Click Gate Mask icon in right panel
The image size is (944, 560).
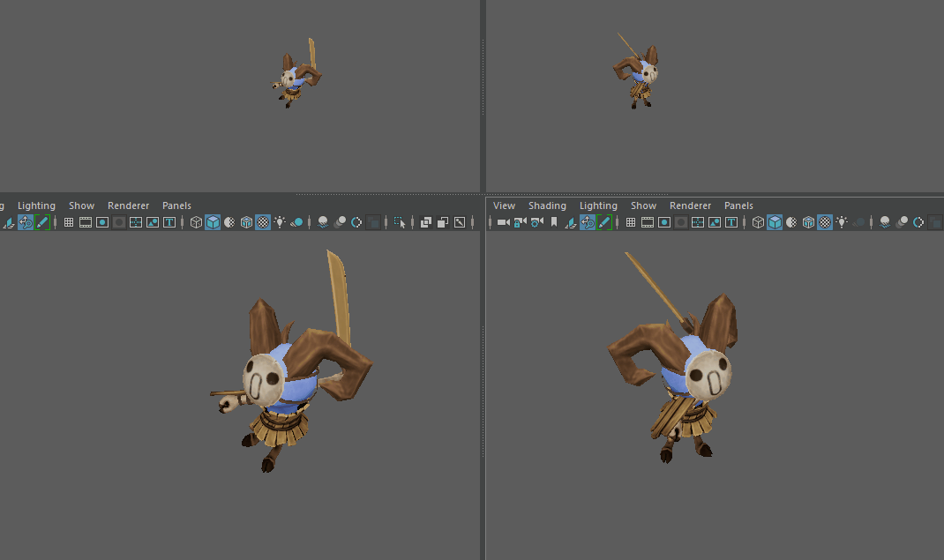pos(681,222)
